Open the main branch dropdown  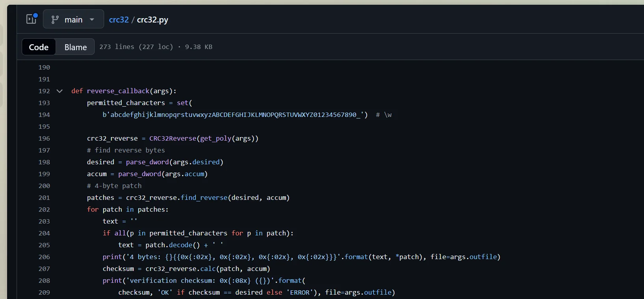tap(73, 19)
